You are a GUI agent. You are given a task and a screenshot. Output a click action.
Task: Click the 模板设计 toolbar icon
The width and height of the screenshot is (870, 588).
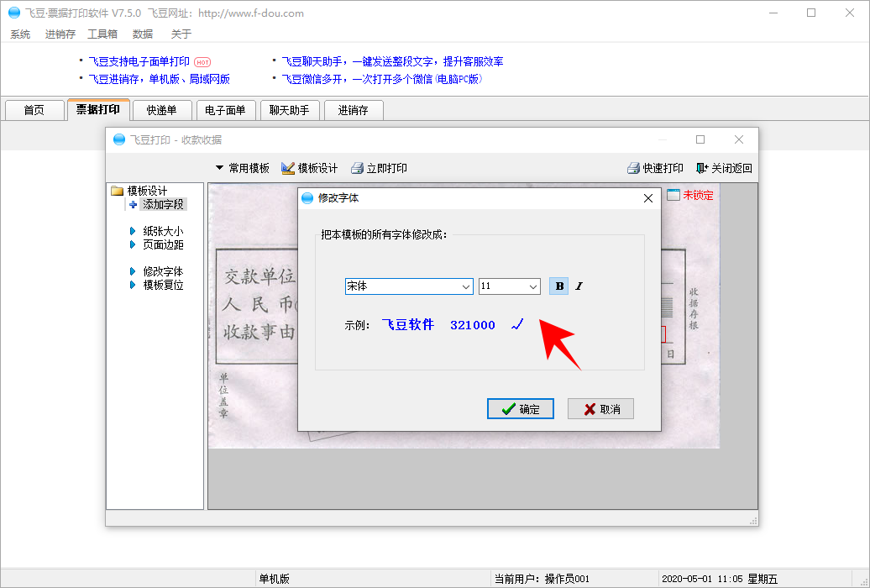(288, 168)
